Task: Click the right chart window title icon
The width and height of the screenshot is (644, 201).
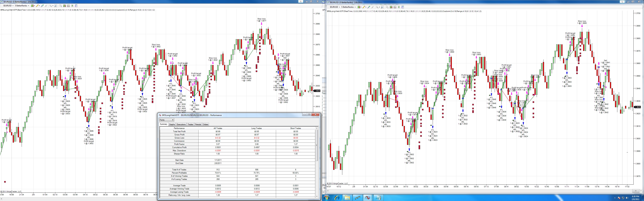Action: pos(328,3)
